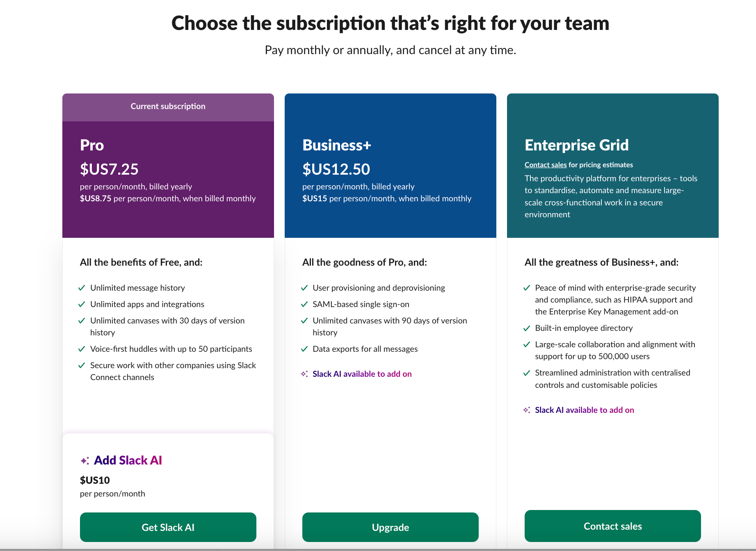Click the Enterprise Grid plan title
The width and height of the screenshot is (756, 551).
tap(576, 145)
